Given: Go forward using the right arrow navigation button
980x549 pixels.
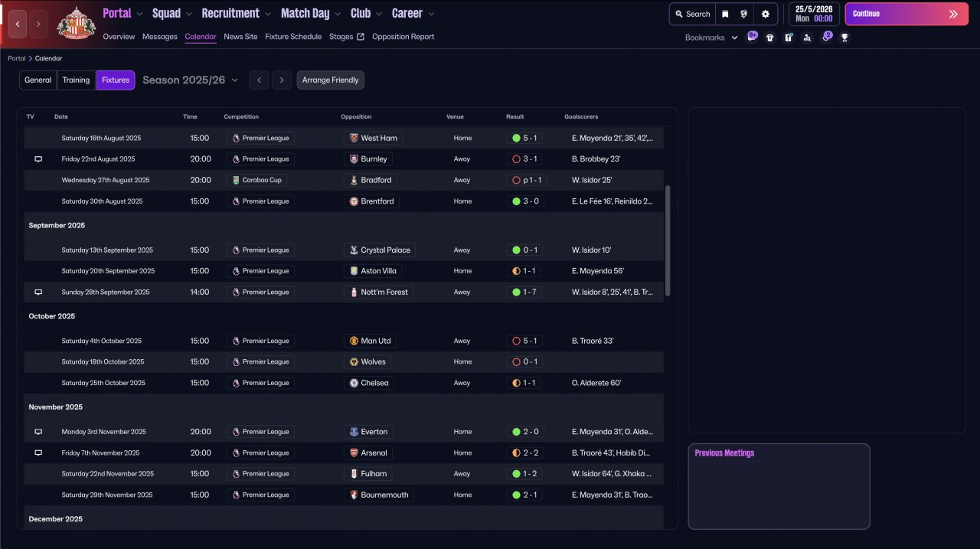Looking at the screenshot, I should (38, 24).
